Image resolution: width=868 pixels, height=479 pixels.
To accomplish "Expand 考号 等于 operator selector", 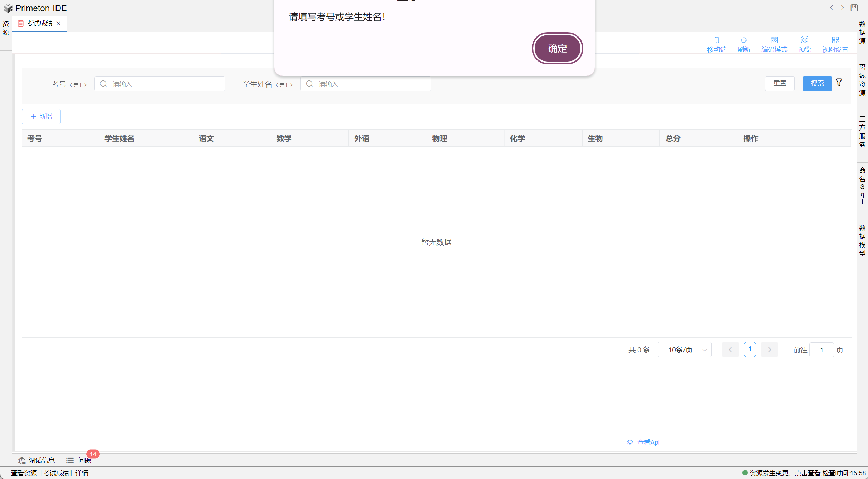I will click(78, 85).
